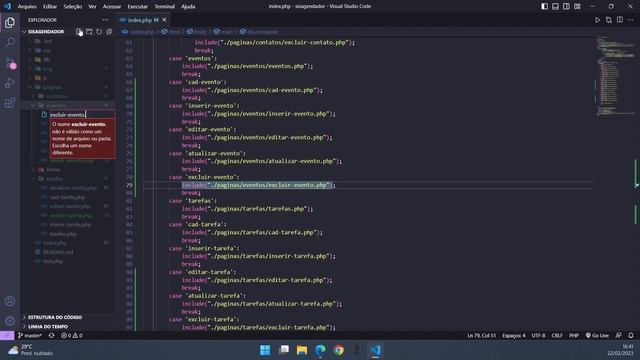640x360 pixels.
Task: Toggle the bottom panel visibility
Action: 556,6
